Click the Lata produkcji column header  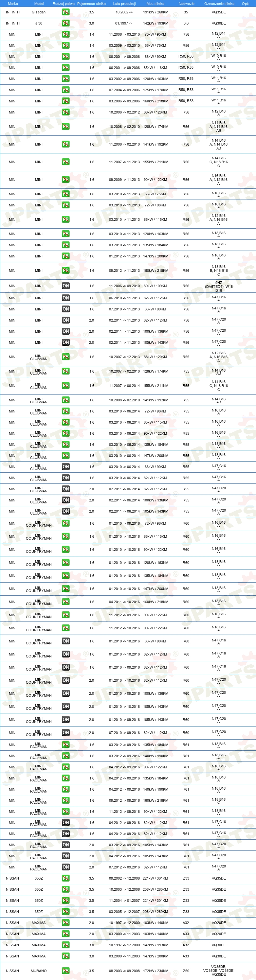coord(124,3)
